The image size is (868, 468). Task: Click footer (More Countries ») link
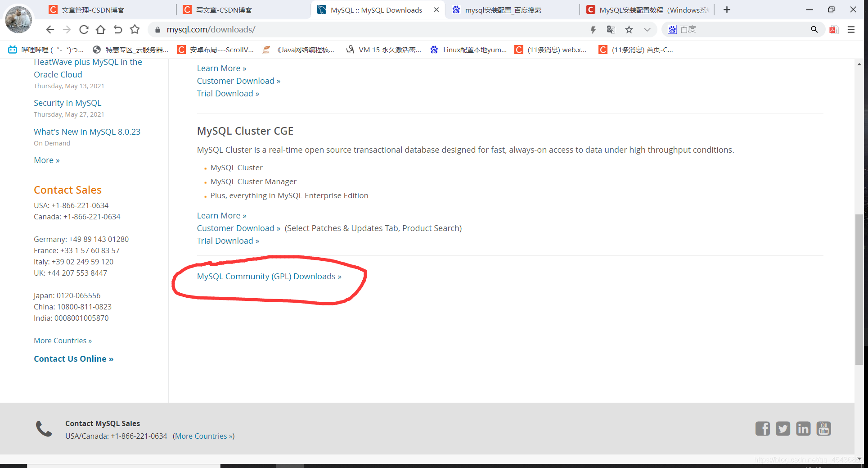click(x=203, y=436)
